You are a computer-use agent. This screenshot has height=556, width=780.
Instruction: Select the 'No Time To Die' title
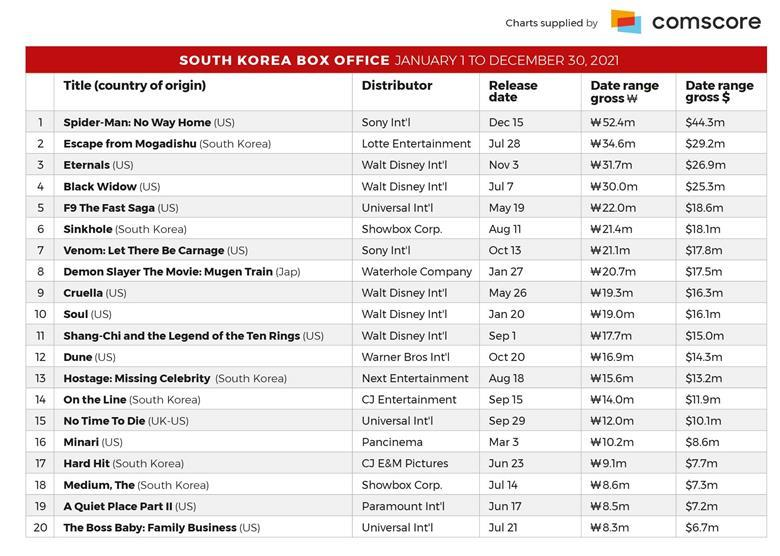pyautogui.click(x=104, y=421)
